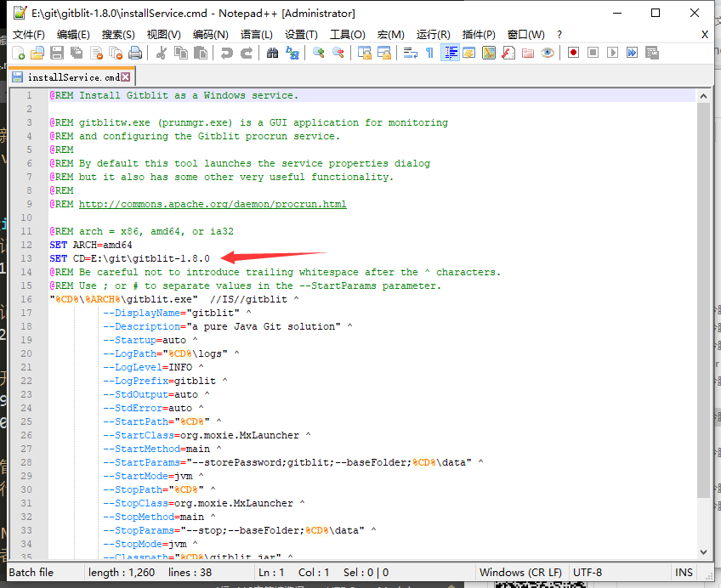Open the 语言(L) menu
721x588 pixels.
point(257,35)
